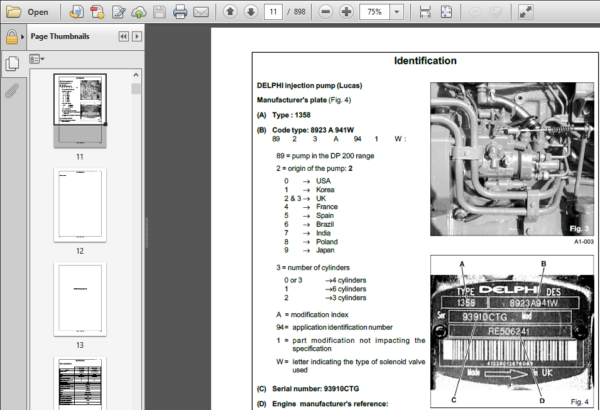The image size is (600, 410).
Task: Click the thumbnails panel scrollbar thumb
Action: [x=136, y=89]
